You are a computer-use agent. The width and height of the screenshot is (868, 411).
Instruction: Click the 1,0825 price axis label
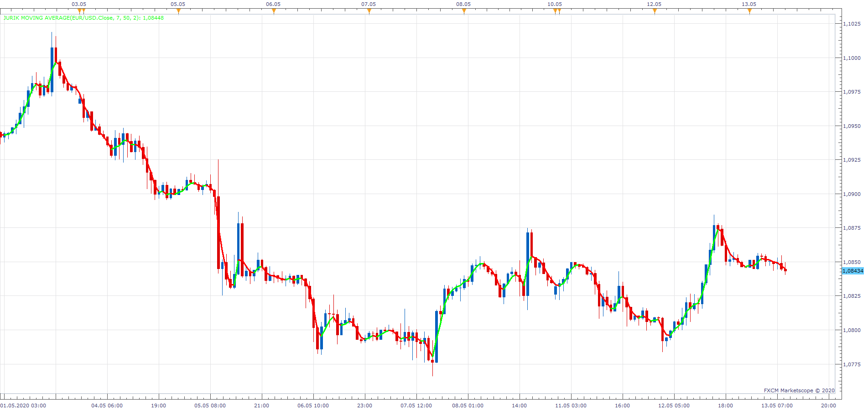pos(852,296)
